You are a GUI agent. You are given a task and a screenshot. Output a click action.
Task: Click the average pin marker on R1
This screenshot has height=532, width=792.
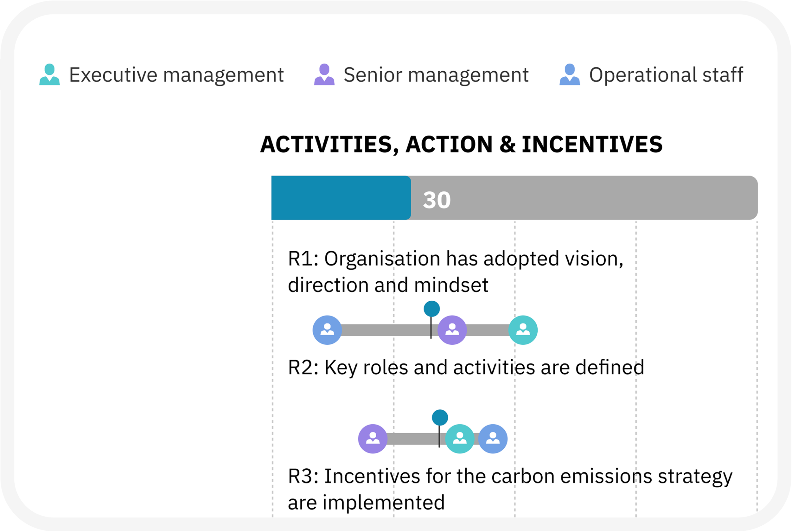click(432, 309)
